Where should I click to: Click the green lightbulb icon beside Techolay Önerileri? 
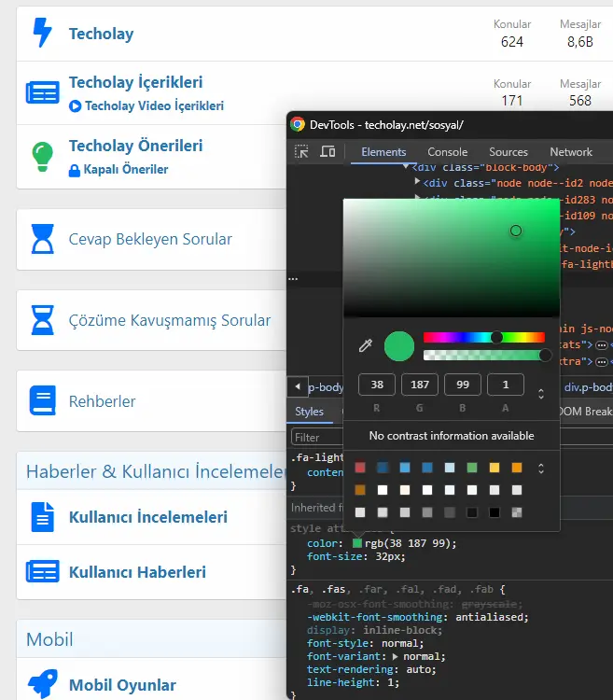(x=42, y=157)
